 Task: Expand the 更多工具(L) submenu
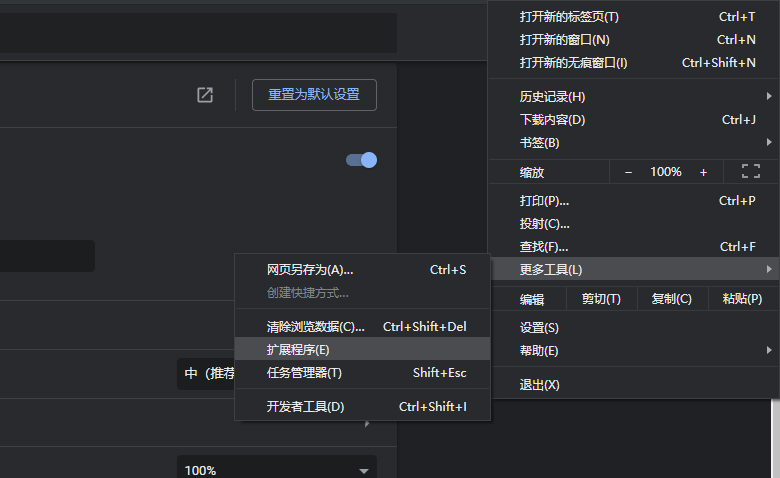(633, 270)
